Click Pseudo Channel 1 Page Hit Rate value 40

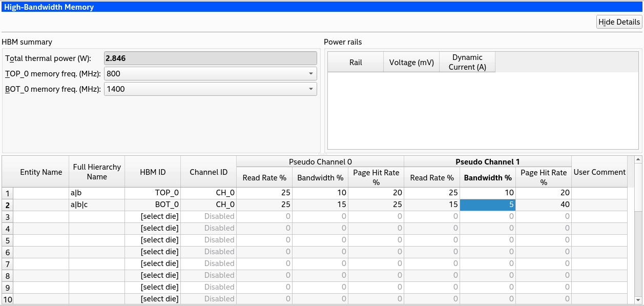(x=543, y=205)
